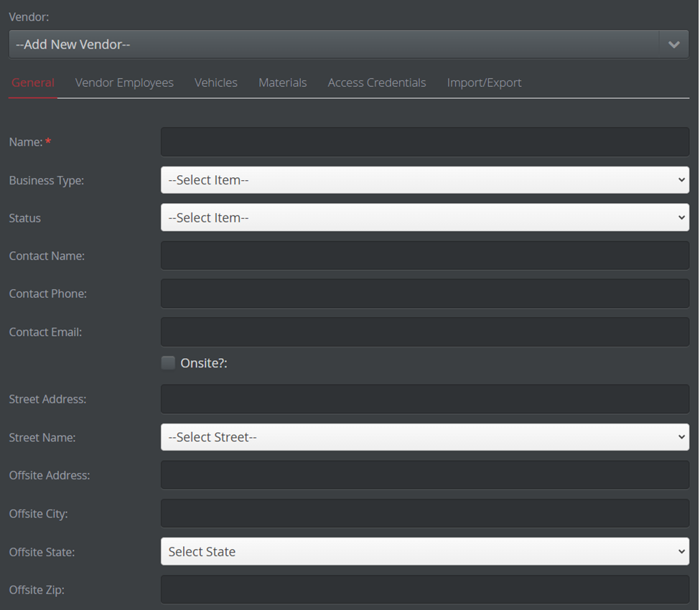Open the Street Name dropdown

(x=425, y=437)
